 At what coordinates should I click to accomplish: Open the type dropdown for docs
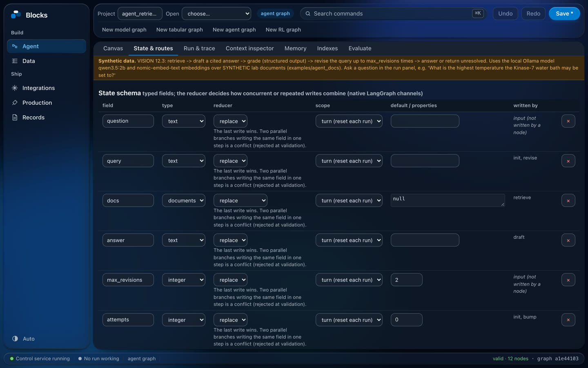click(x=184, y=200)
